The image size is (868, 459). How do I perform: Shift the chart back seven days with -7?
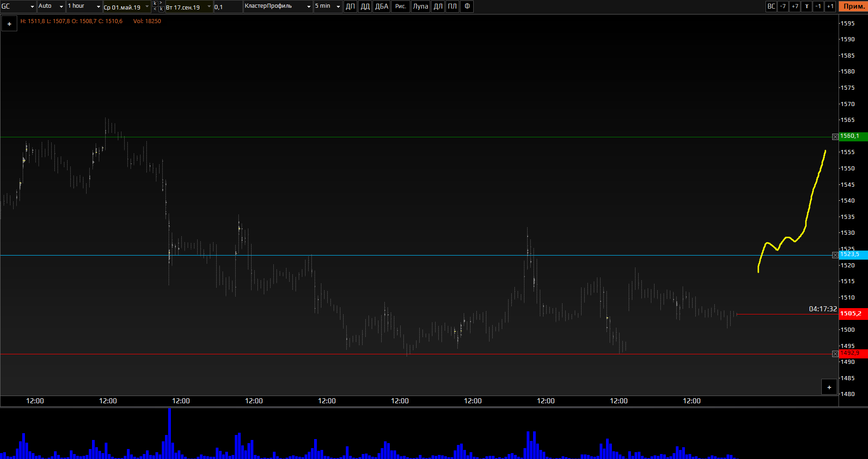coord(783,6)
